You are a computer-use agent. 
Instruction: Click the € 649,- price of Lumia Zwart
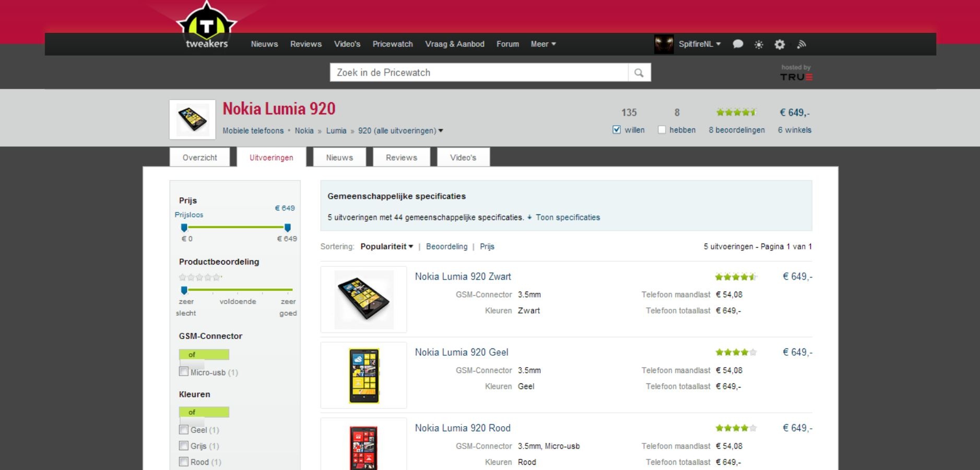pos(797,276)
